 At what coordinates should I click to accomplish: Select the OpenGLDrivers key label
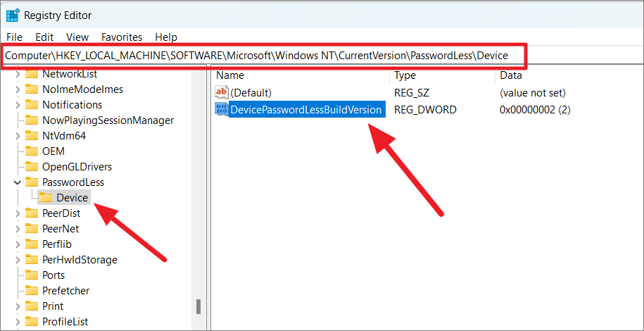77,166
